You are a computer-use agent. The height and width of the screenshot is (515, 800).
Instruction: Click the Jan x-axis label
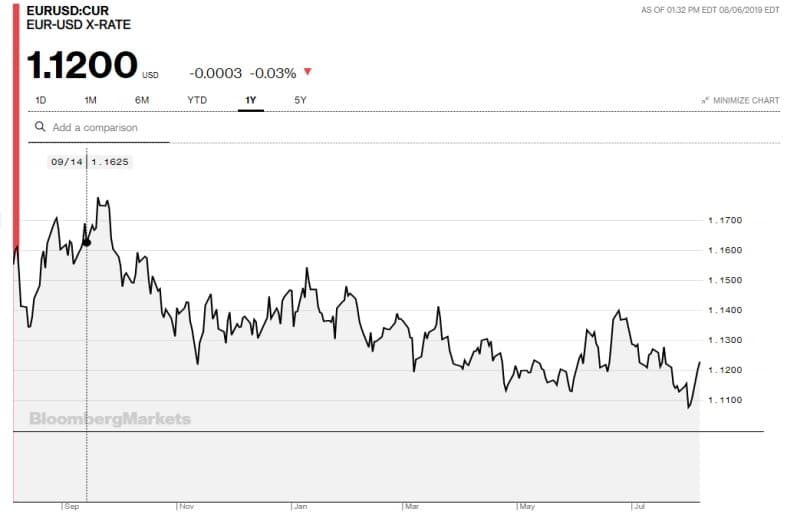click(x=301, y=506)
